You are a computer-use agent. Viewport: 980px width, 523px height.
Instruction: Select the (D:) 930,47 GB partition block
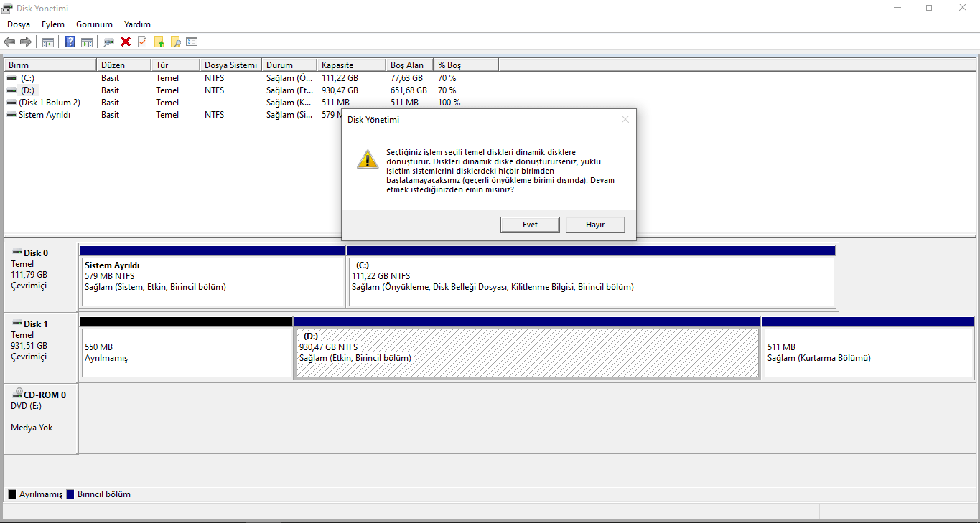tap(528, 348)
